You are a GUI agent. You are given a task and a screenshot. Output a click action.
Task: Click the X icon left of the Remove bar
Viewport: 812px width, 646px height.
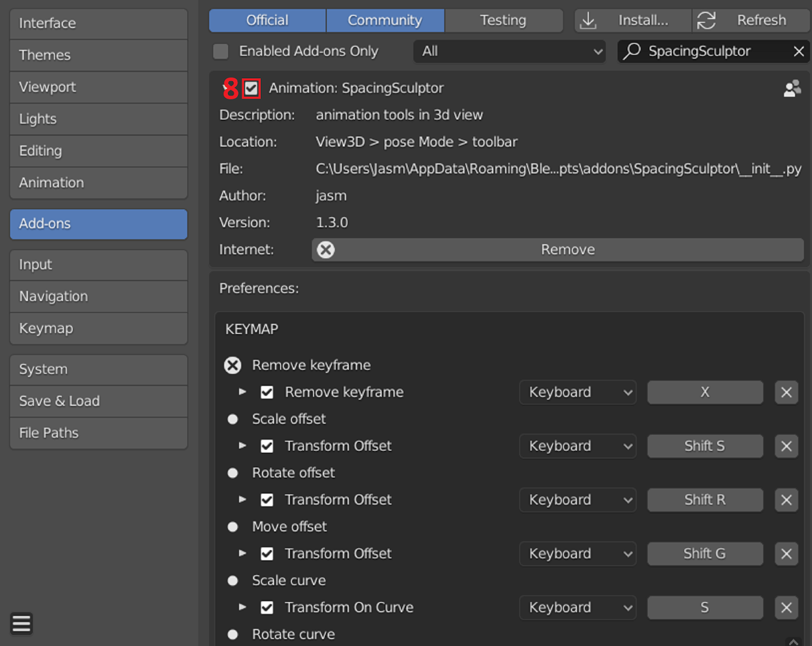[x=326, y=249]
